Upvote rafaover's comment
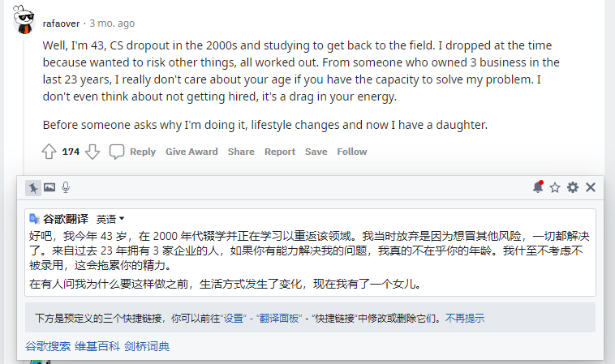 [49, 152]
